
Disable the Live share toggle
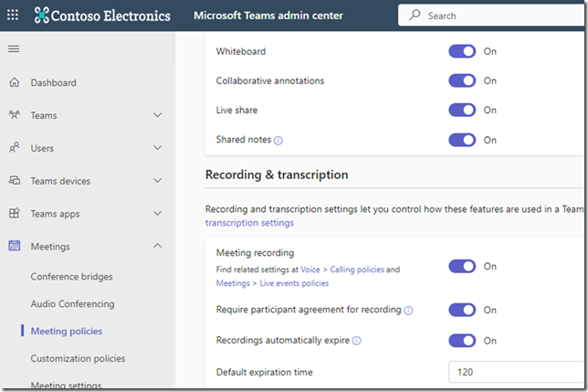click(462, 110)
